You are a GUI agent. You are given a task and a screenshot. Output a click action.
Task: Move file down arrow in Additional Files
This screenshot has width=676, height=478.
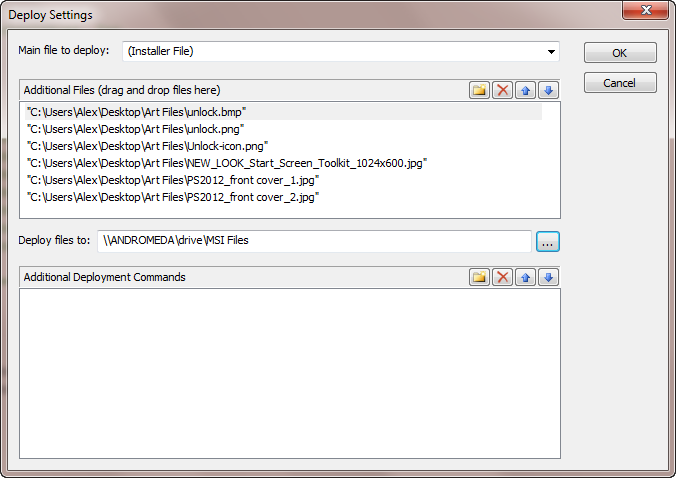pos(548,90)
